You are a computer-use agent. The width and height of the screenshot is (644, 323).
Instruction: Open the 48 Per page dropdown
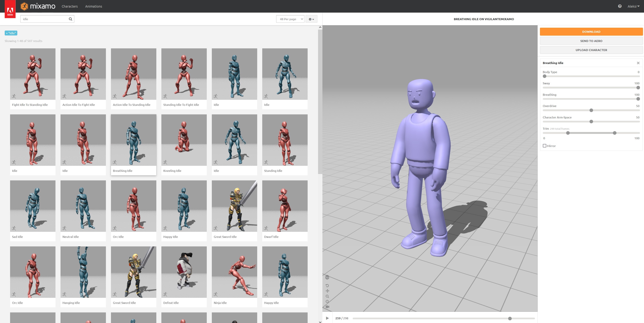tap(290, 19)
